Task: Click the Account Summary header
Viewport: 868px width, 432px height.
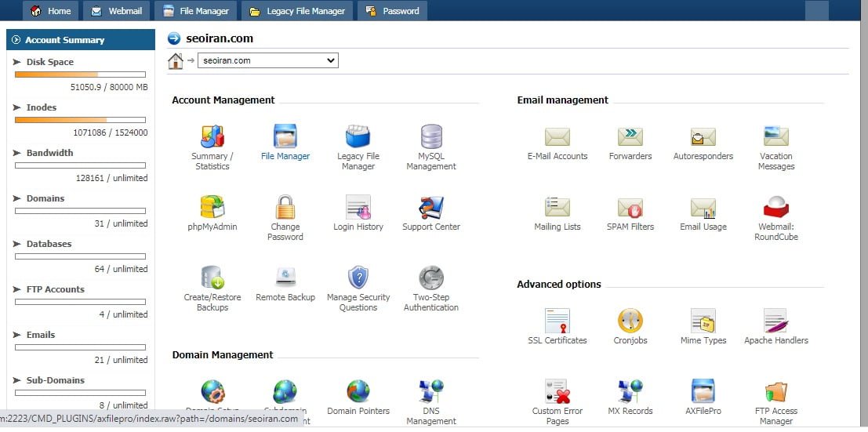Action: tap(81, 40)
